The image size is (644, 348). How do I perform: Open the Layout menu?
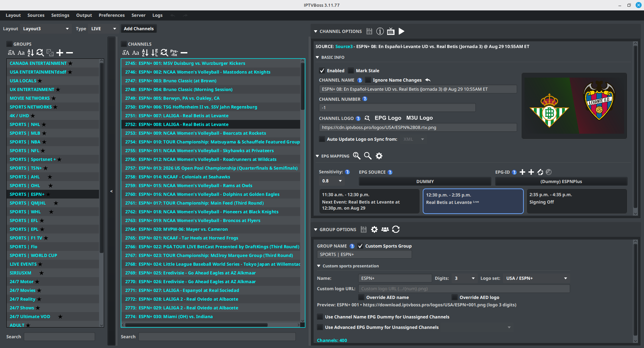click(x=13, y=15)
